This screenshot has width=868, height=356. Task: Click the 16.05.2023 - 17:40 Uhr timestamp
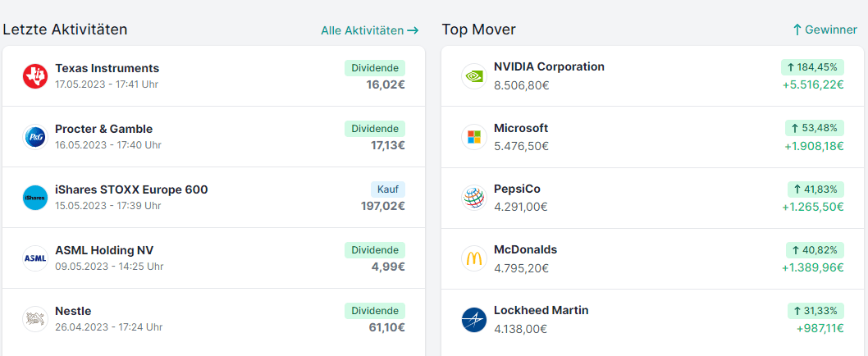click(x=108, y=145)
